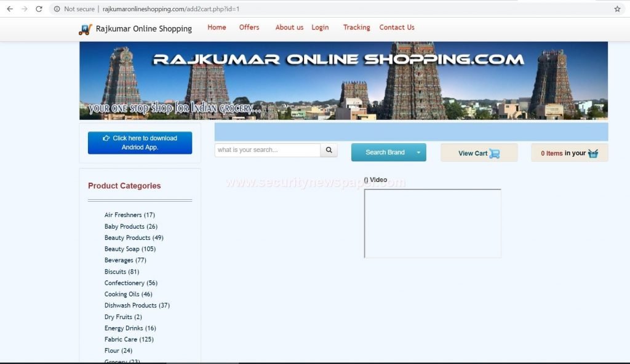Screen dimensions: 630x364
Task: Click the basket icon beside Items in your
Action: pyautogui.click(x=593, y=153)
